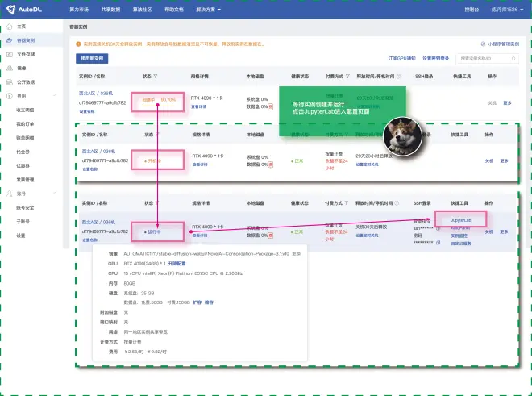Click 订阅GPU通知 link
Image resolution: width=532 pixels, height=396 pixels.
(x=401, y=59)
